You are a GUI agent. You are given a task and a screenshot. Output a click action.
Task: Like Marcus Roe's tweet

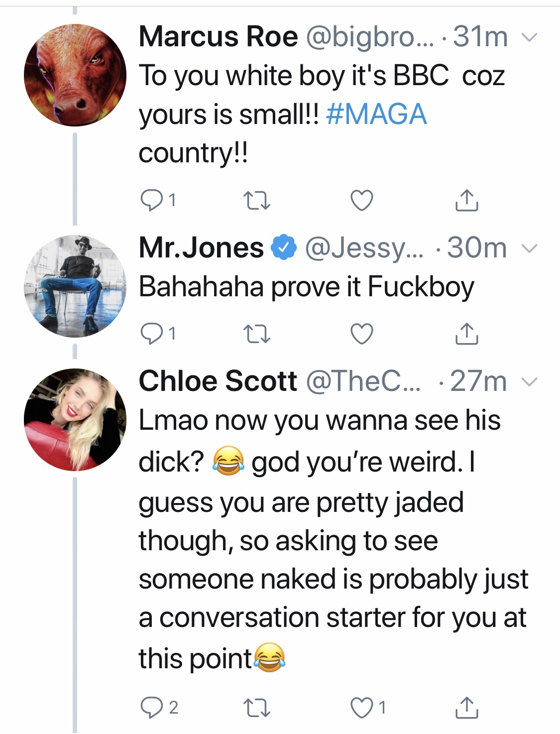click(x=362, y=200)
